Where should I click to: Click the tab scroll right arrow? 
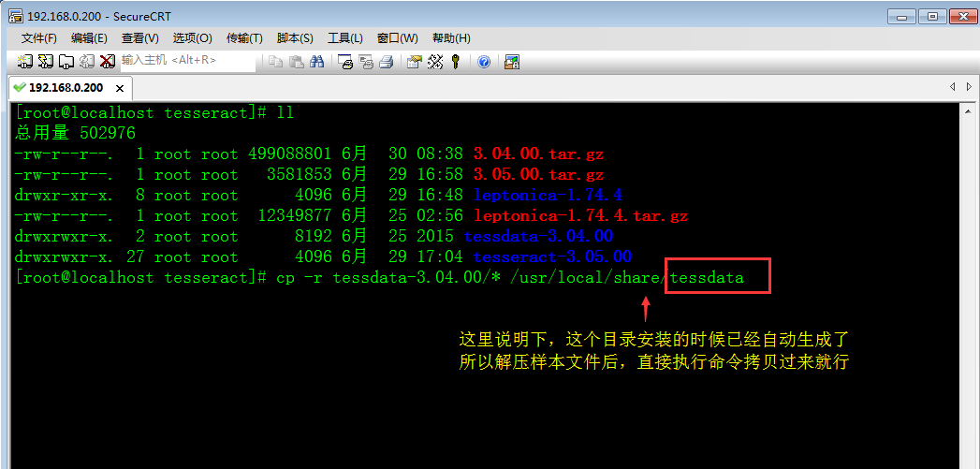tap(970, 87)
